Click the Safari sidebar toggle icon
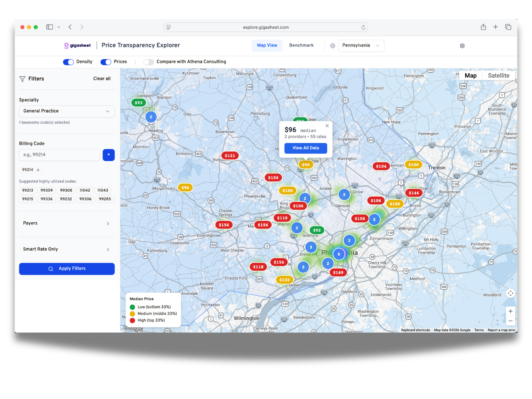 tap(50, 27)
